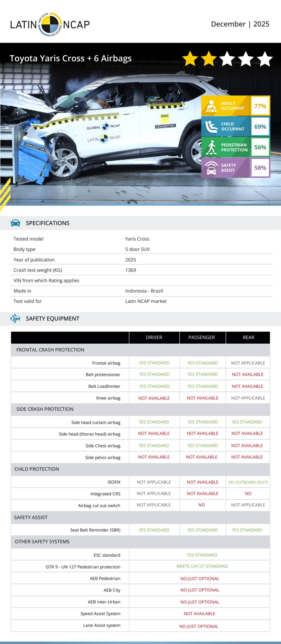281x644 pixels.
Task: Select the PASSENGER column header
Action: tap(202, 337)
